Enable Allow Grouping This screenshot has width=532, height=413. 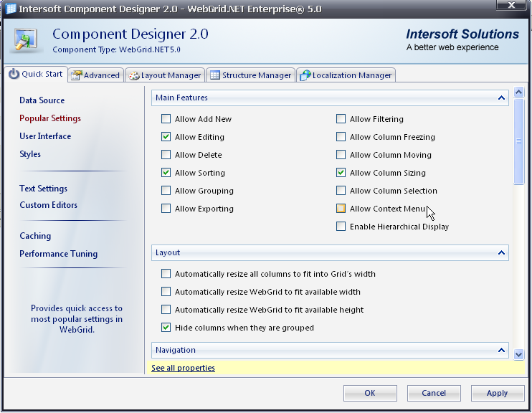tap(166, 191)
